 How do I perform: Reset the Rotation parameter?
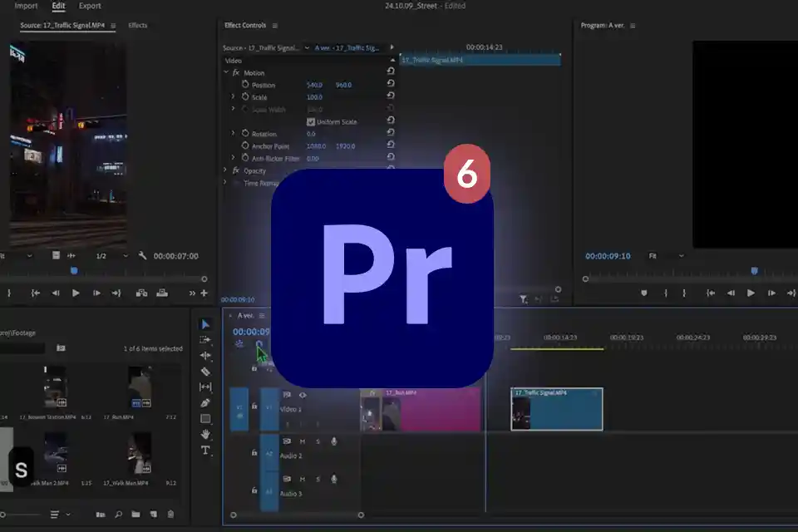click(391, 132)
